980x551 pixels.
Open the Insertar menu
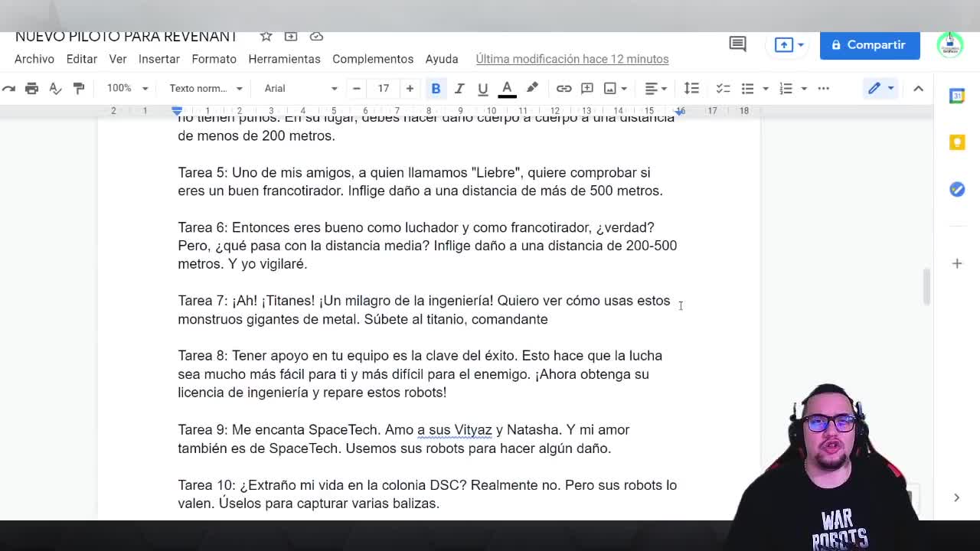[x=159, y=59]
